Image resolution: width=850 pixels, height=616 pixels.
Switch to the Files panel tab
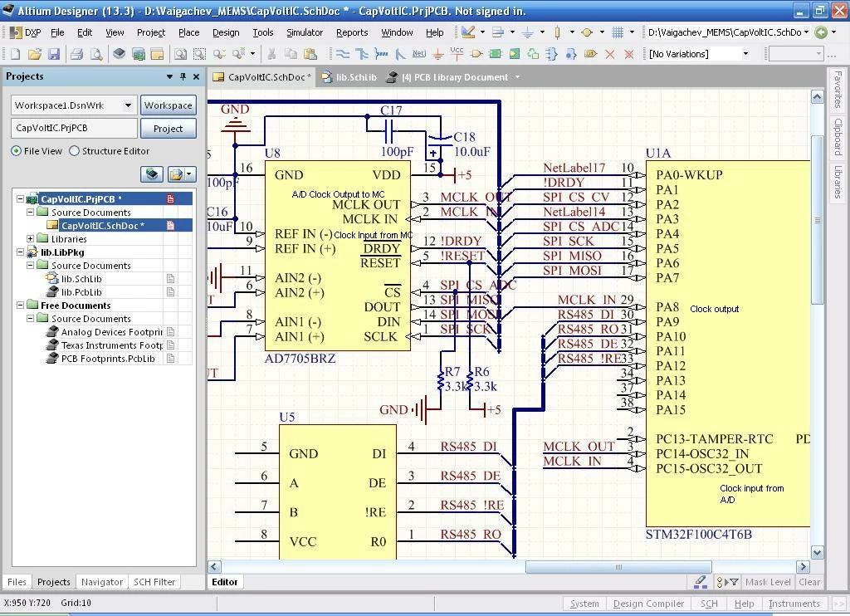pos(17,582)
